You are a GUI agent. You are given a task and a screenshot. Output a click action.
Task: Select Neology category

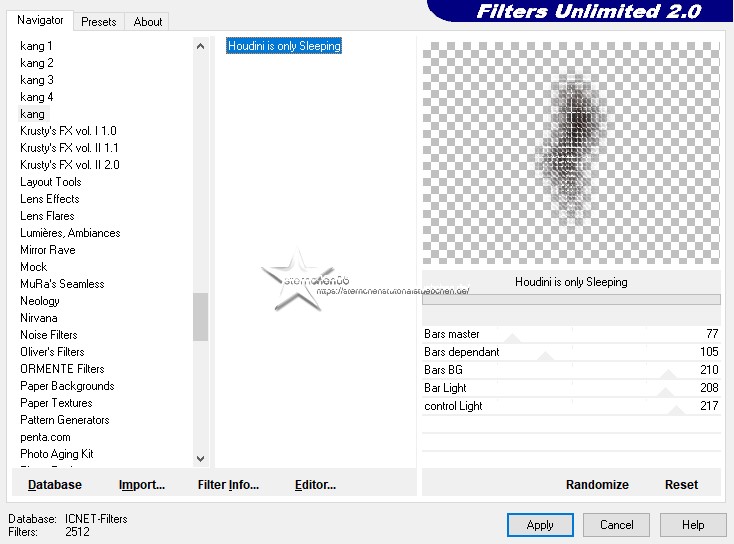pos(40,301)
